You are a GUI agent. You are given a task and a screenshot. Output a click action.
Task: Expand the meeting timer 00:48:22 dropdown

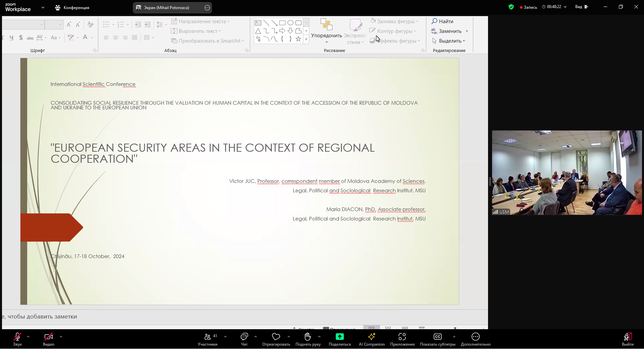[x=565, y=7]
